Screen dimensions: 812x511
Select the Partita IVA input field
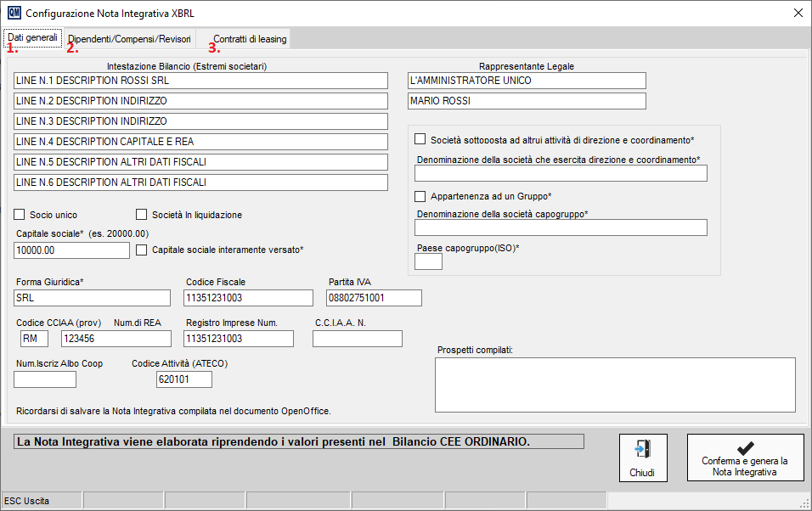click(x=374, y=298)
